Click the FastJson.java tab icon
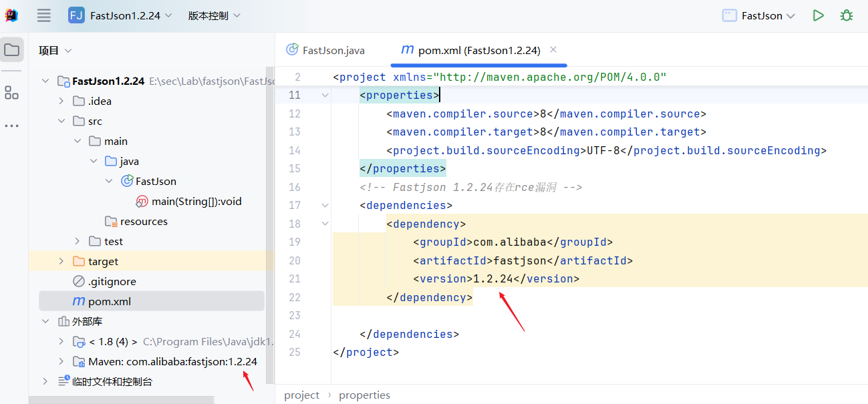 point(292,49)
